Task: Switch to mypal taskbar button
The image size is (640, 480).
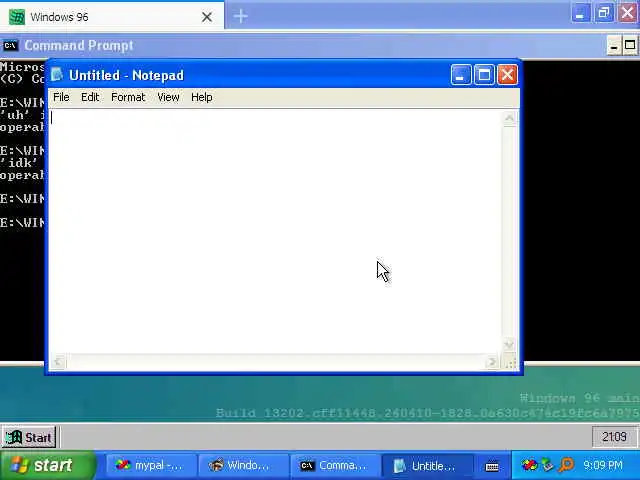Action: click(151, 466)
